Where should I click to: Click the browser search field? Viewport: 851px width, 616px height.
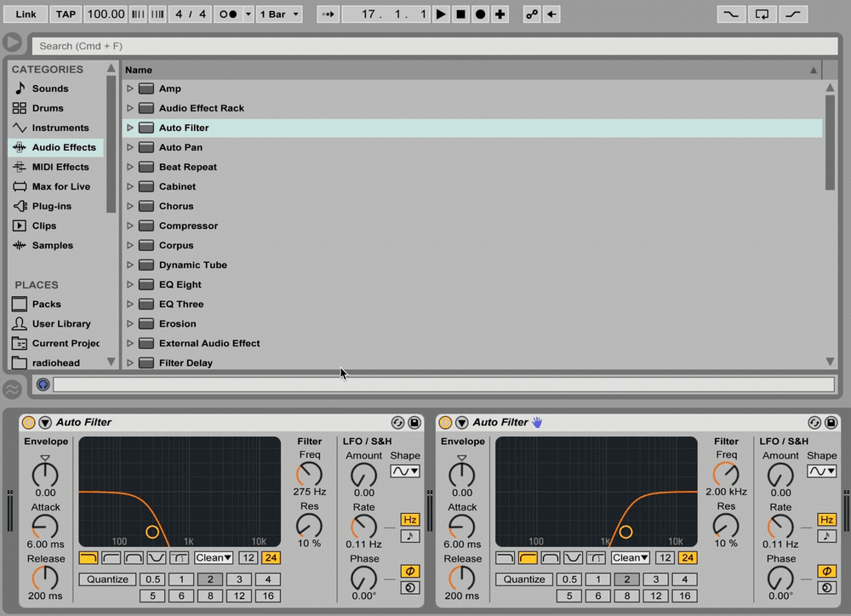[434, 46]
